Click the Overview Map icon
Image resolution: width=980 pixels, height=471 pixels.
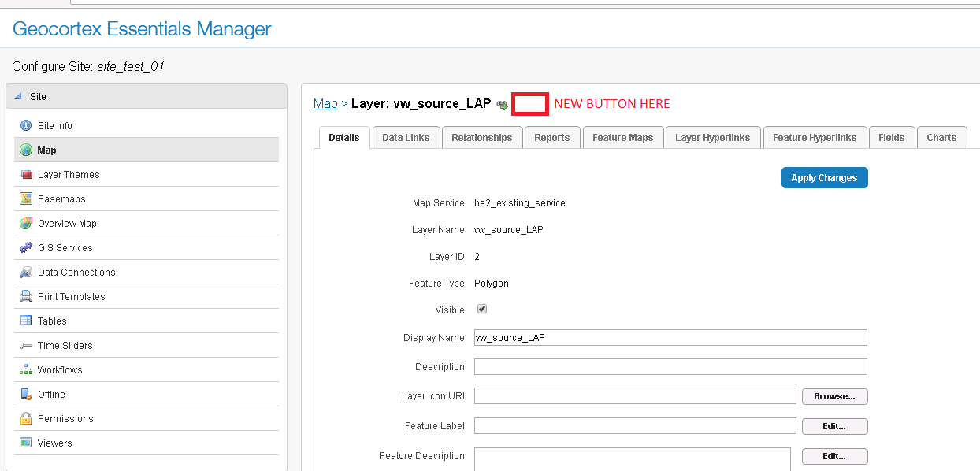coord(26,223)
